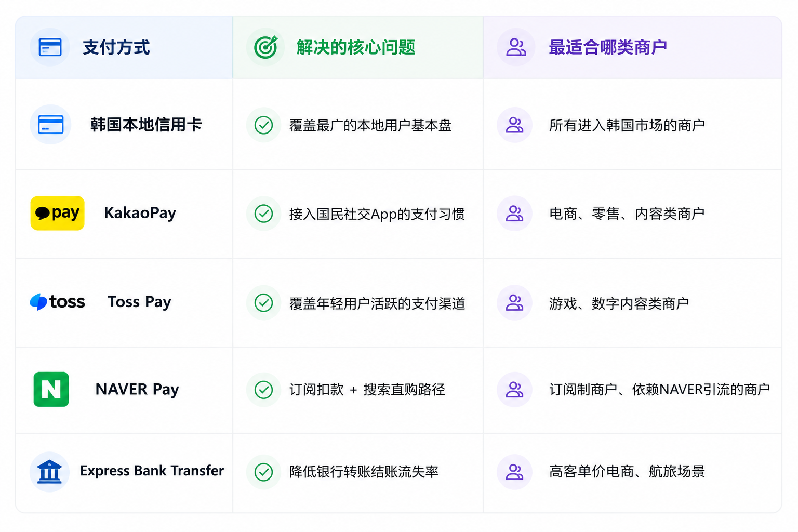Click the checkmark beside 降低银行转账结账流失率
This screenshot has width=798, height=532.
[x=264, y=472]
